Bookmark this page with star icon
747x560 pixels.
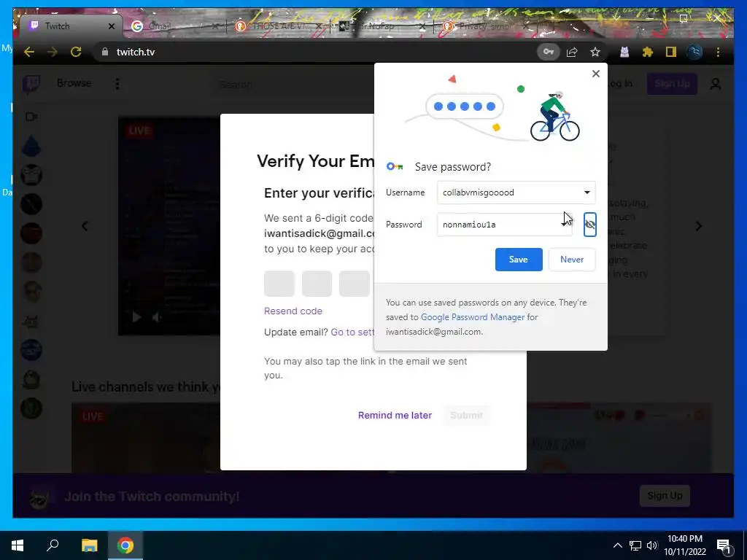pyautogui.click(x=595, y=52)
